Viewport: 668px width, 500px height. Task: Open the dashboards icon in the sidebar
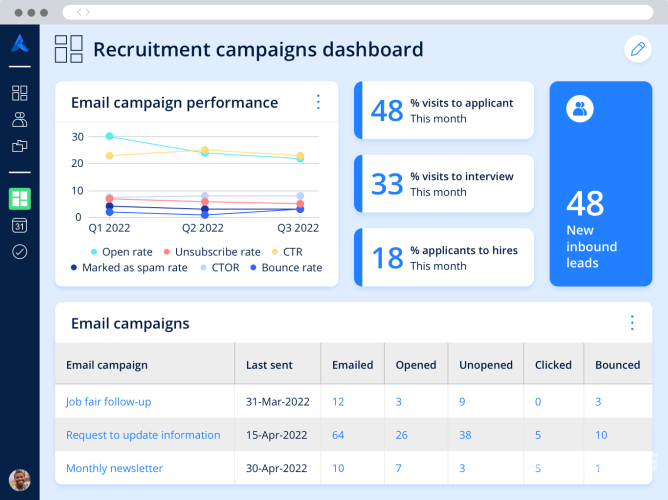coord(19,93)
